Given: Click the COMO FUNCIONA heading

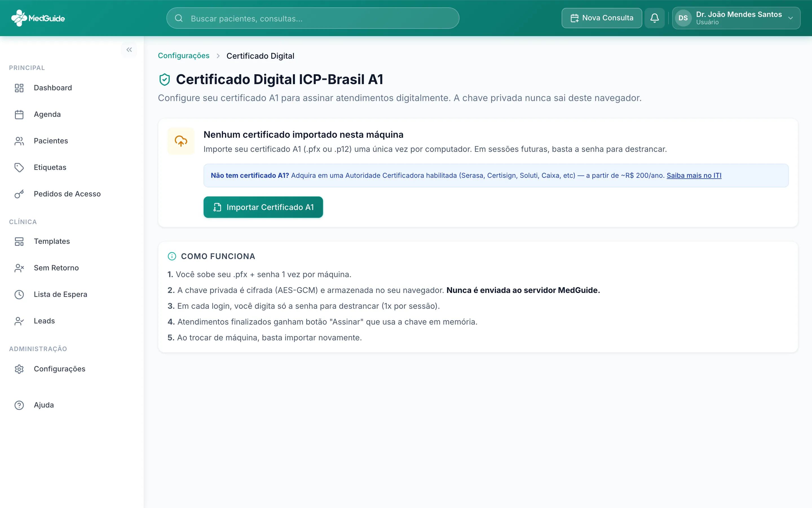Looking at the screenshot, I should coord(218,256).
